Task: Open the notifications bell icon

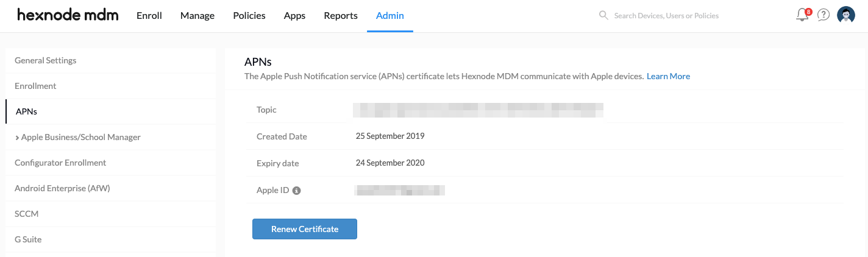Action: 803,15
